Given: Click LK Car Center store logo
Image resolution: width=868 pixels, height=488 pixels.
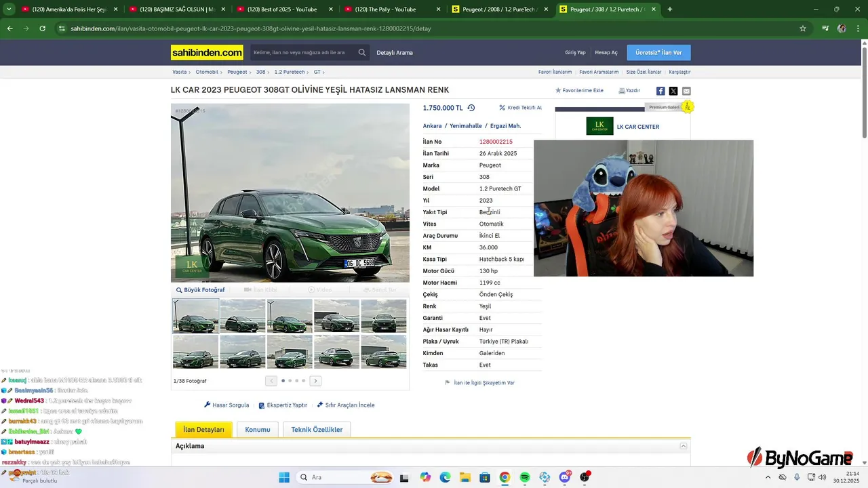Looking at the screenshot, I should [x=599, y=126].
